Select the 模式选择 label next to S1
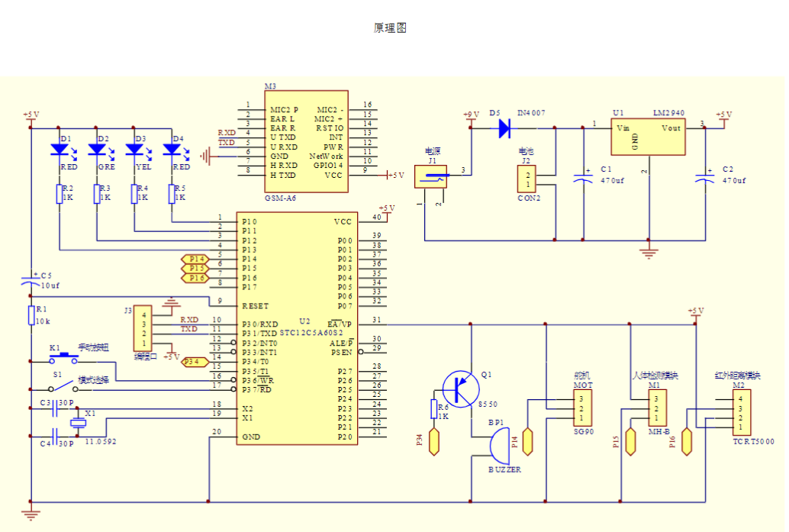The height and width of the screenshot is (532, 789). [x=94, y=381]
